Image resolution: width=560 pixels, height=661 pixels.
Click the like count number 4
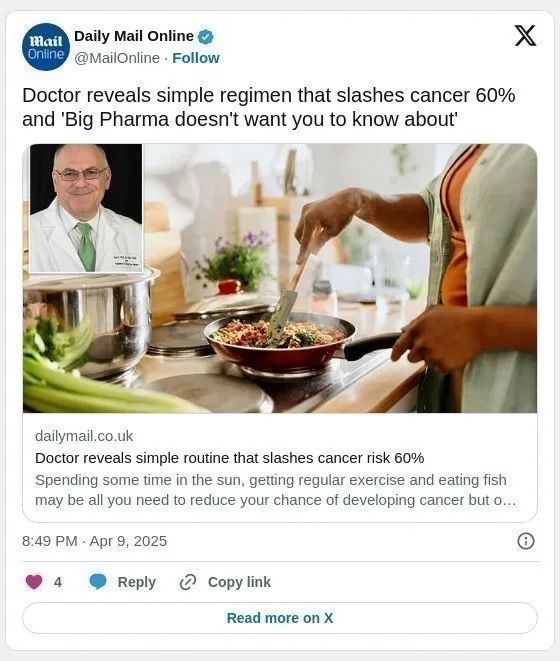[58, 582]
